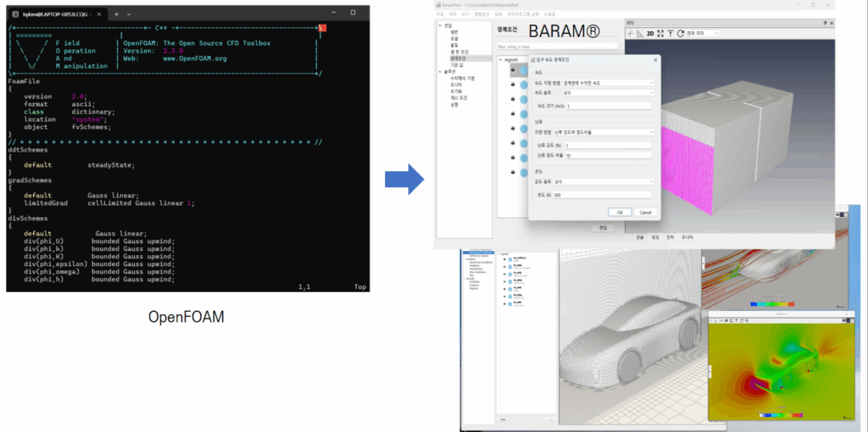Click the 속도 크기 (m/s) input field
Screen dimensions: 868x432
point(609,106)
